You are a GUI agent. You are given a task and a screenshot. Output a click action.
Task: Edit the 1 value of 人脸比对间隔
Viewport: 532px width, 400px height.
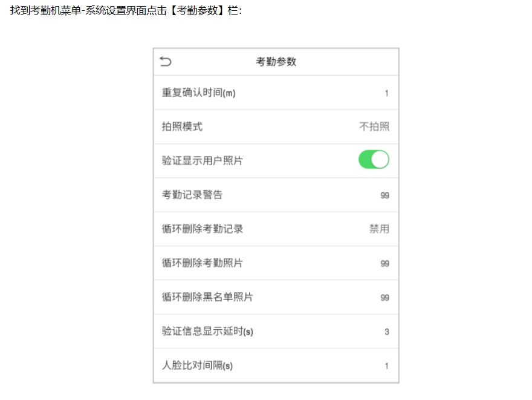(x=386, y=366)
